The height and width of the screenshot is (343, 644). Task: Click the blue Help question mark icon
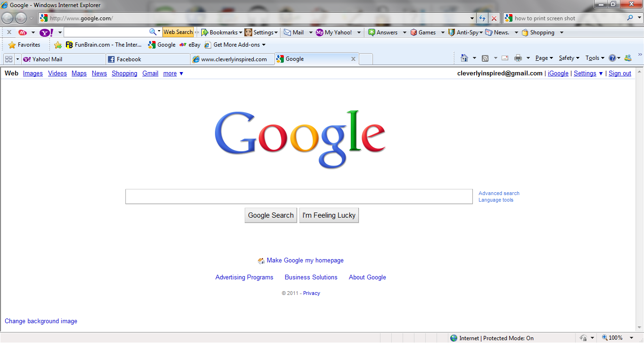pos(612,58)
